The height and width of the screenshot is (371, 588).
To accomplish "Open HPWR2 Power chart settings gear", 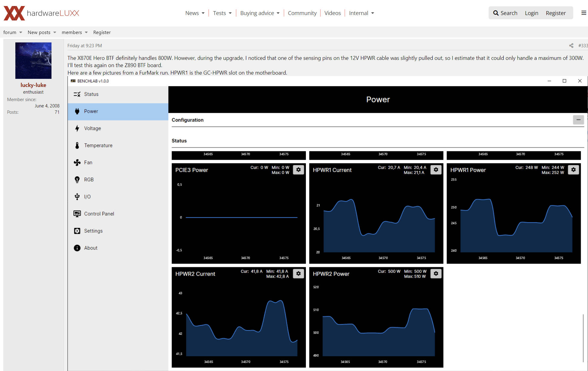I will click(x=436, y=274).
